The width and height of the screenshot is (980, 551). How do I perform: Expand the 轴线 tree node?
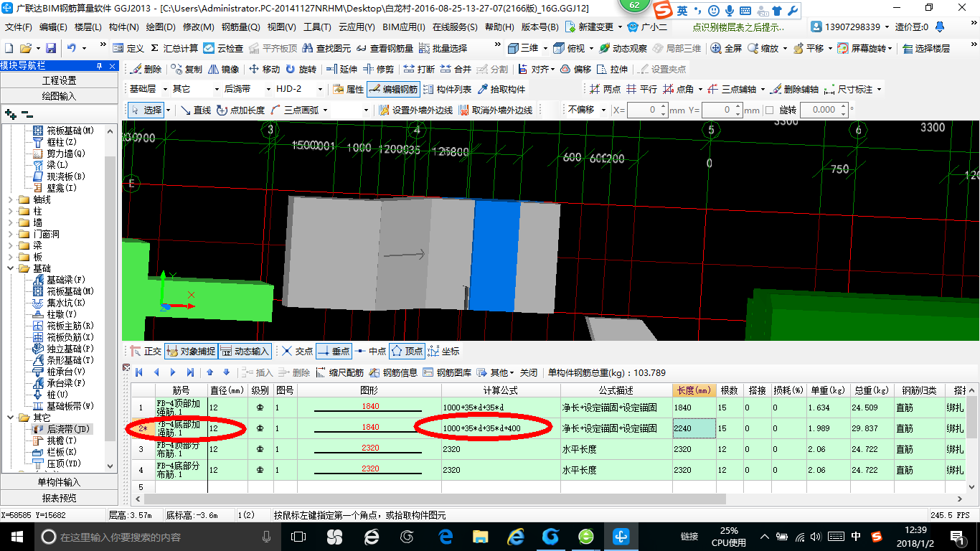(10, 199)
